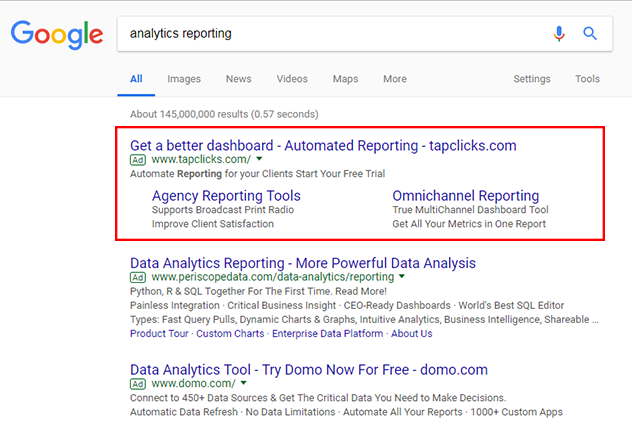Switch to the News tab
The height and width of the screenshot is (428, 632).
tap(239, 79)
